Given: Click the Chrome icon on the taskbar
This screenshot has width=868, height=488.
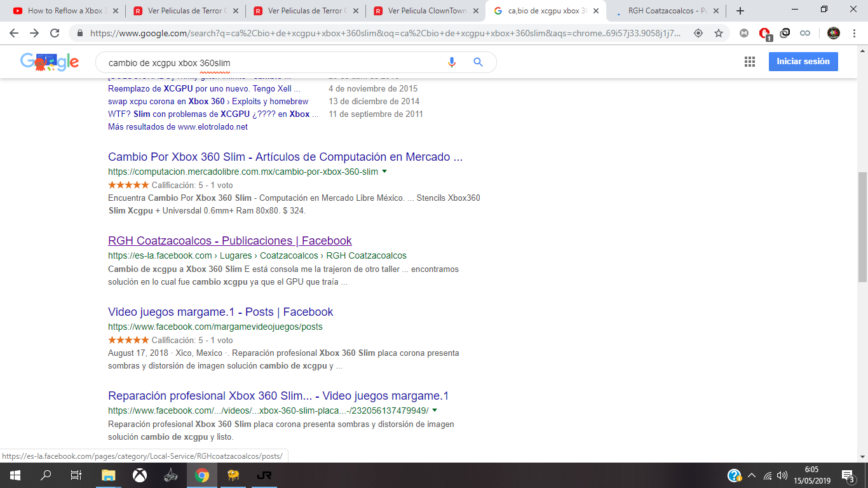Looking at the screenshot, I should click(x=202, y=475).
